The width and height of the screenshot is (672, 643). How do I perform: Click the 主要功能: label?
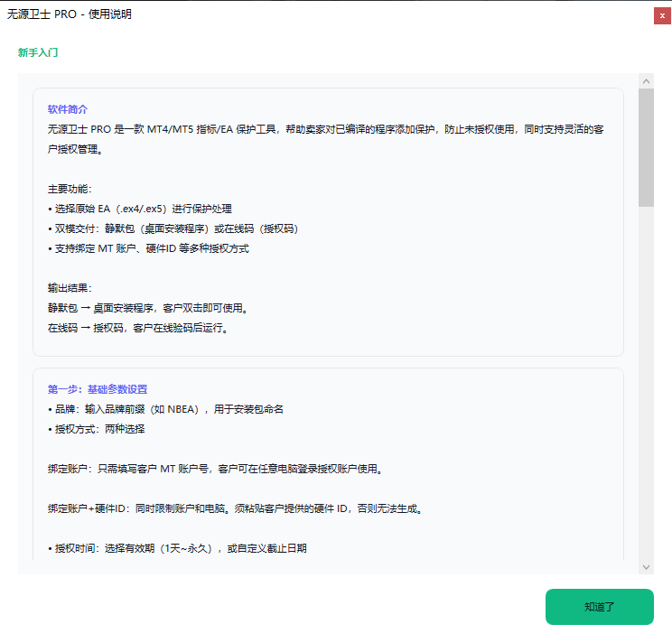pos(70,189)
